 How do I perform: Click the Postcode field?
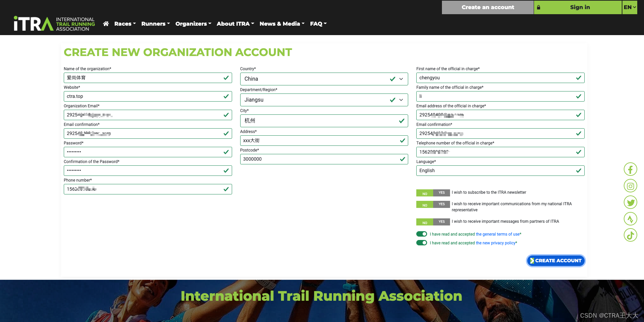coord(324,159)
